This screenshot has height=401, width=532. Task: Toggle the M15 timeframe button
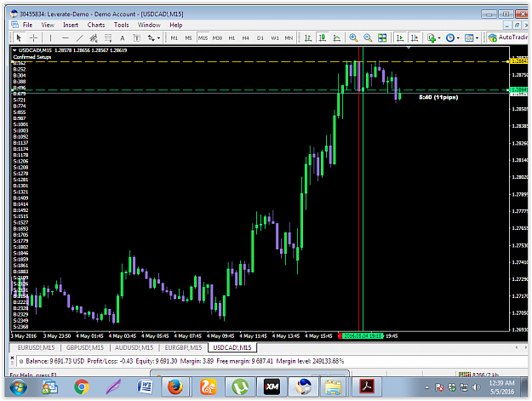click(x=203, y=37)
